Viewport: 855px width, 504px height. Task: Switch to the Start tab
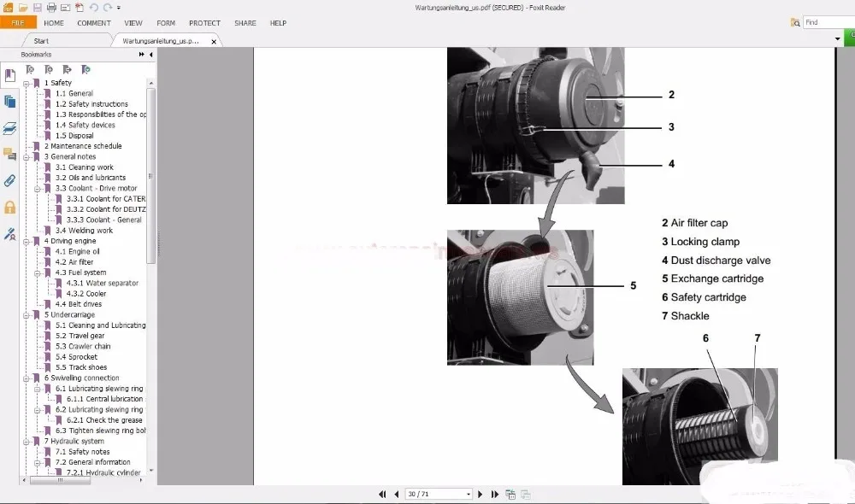tap(41, 40)
